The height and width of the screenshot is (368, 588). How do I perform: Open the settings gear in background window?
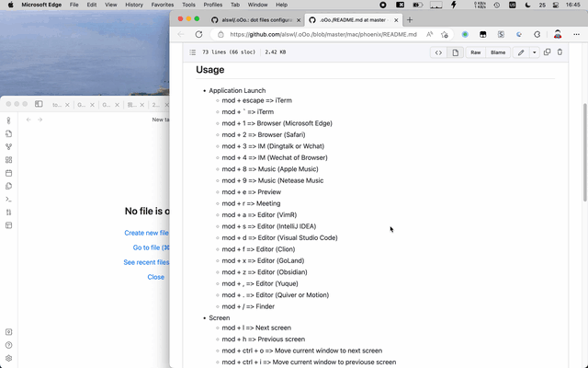point(9,358)
